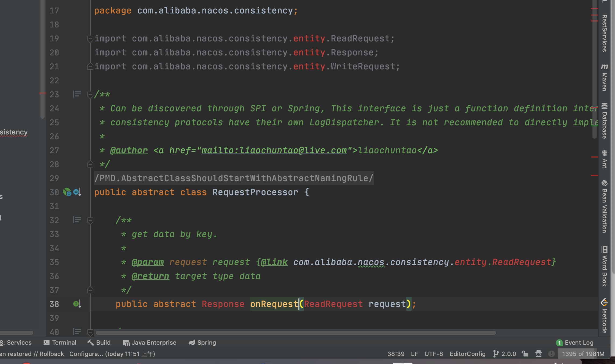
Task: Click the 'is subclassed' gutter icon on line 30
Action: pos(77,192)
